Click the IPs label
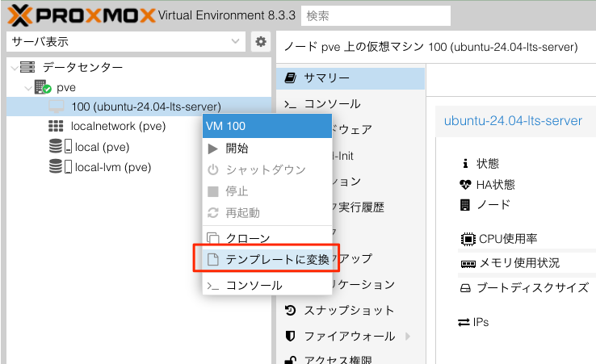The width and height of the screenshot is (596, 364). (481, 322)
